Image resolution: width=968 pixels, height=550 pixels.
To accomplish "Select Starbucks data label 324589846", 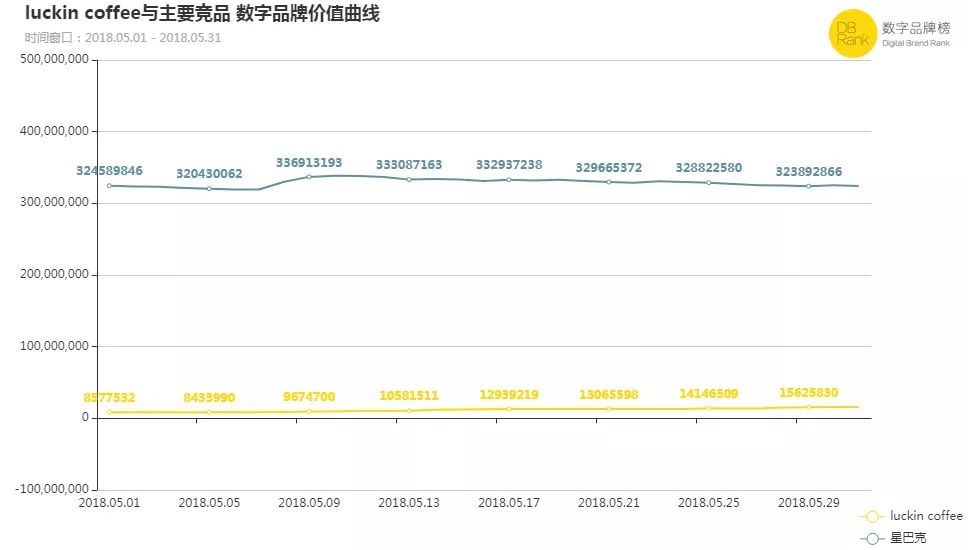I will (109, 170).
